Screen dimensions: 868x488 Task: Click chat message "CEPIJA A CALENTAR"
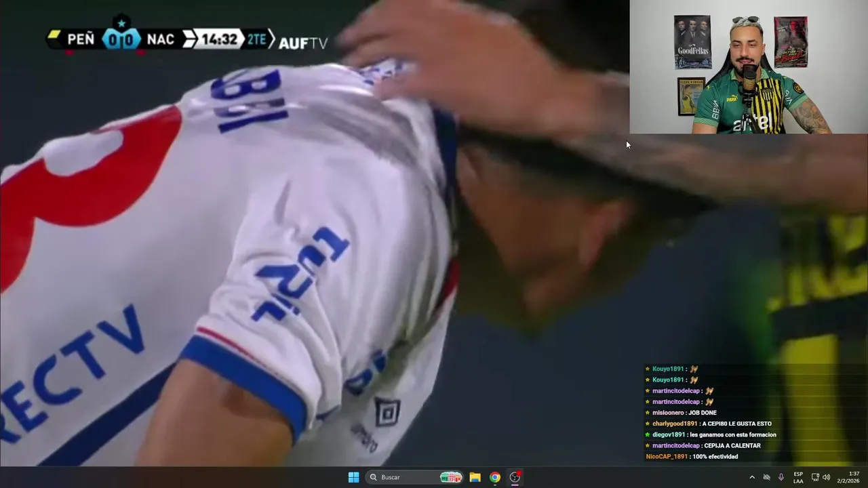coord(732,445)
